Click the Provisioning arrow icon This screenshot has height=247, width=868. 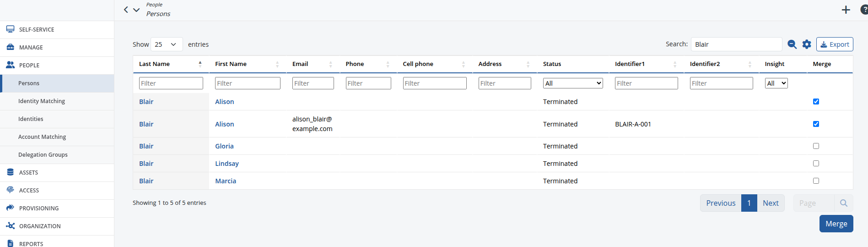(x=10, y=208)
